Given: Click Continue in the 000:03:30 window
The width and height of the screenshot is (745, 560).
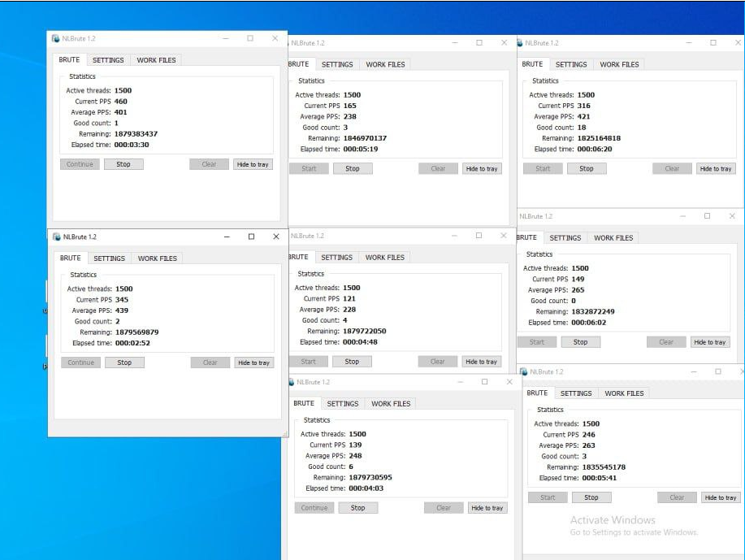Looking at the screenshot, I should click(80, 164).
